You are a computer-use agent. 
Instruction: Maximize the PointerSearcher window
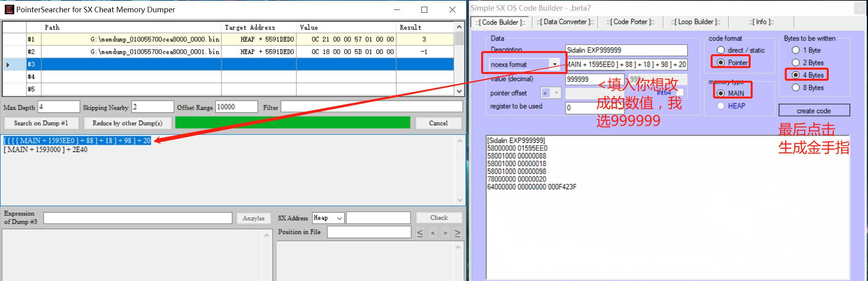(424, 9)
